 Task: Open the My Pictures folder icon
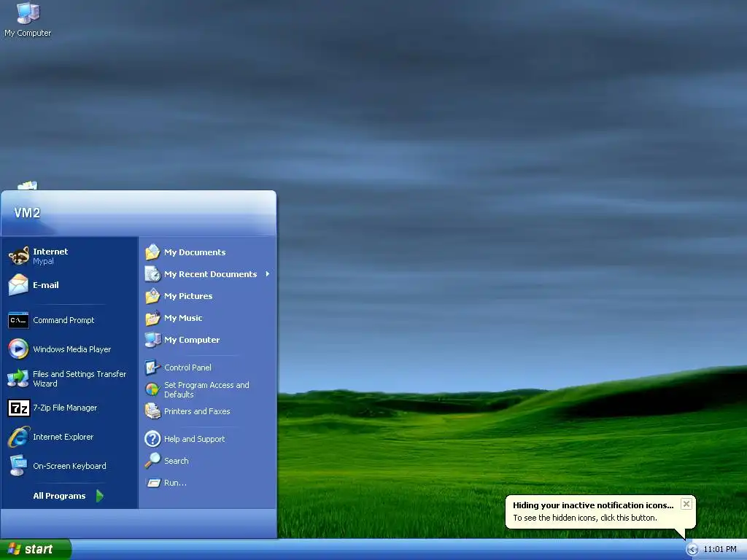click(x=152, y=296)
